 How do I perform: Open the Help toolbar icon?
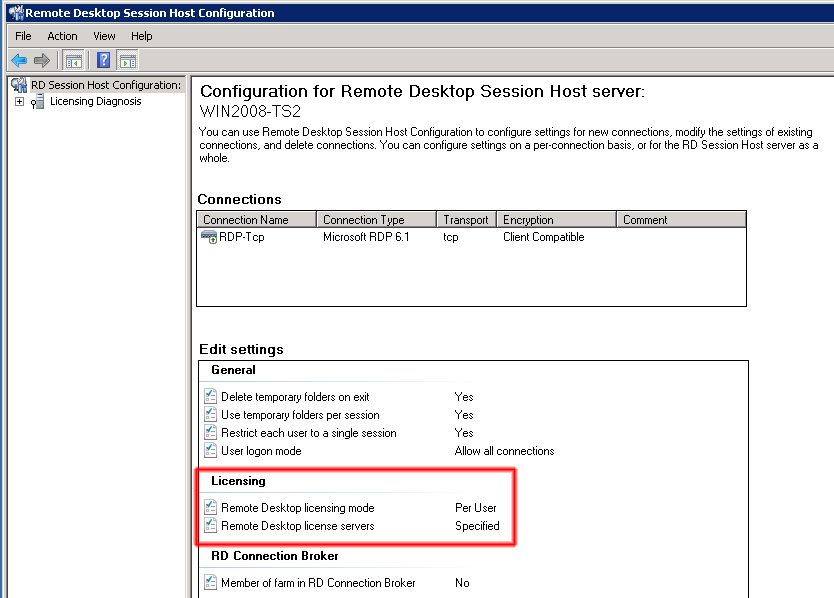click(x=104, y=60)
